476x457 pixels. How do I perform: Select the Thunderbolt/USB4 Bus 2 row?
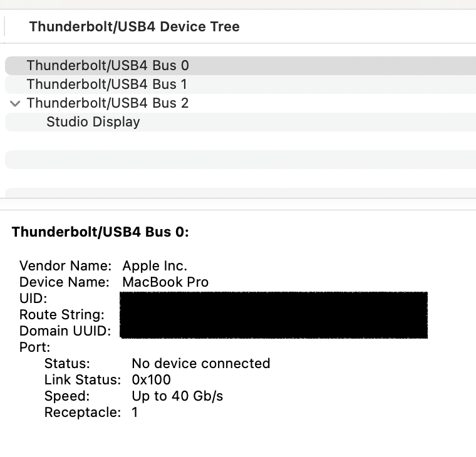[107, 103]
